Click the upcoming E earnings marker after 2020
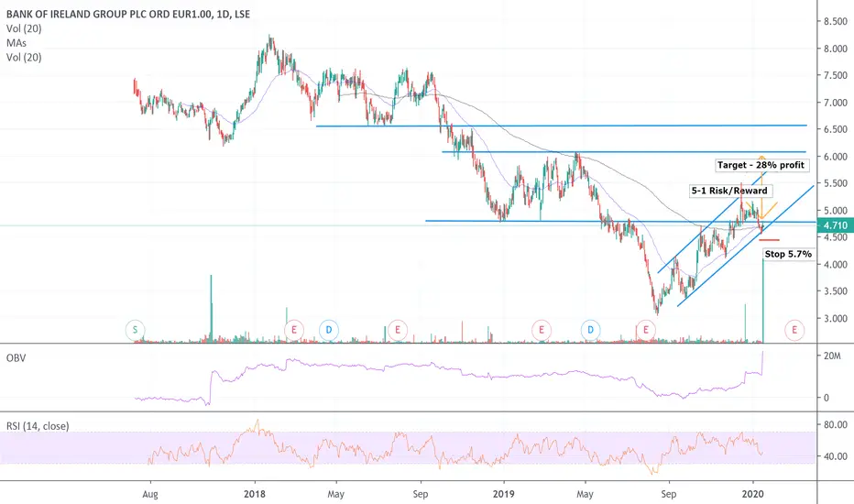The height and width of the screenshot is (504, 854). pos(794,330)
